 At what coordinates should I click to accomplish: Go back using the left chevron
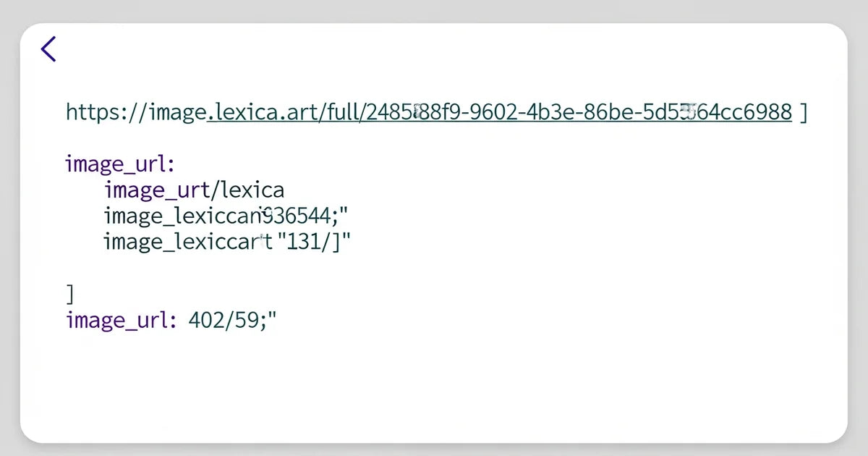(48, 49)
